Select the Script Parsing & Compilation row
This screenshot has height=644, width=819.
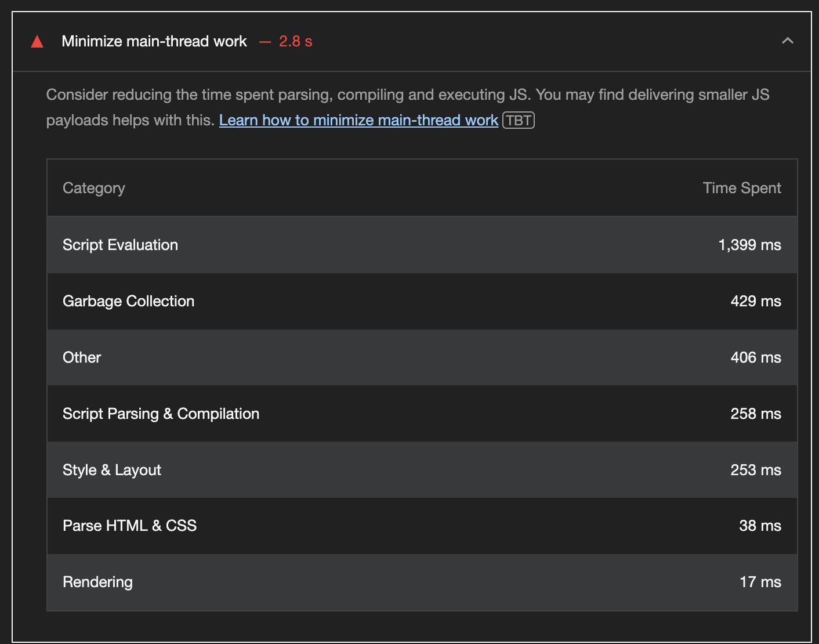(x=422, y=414)
